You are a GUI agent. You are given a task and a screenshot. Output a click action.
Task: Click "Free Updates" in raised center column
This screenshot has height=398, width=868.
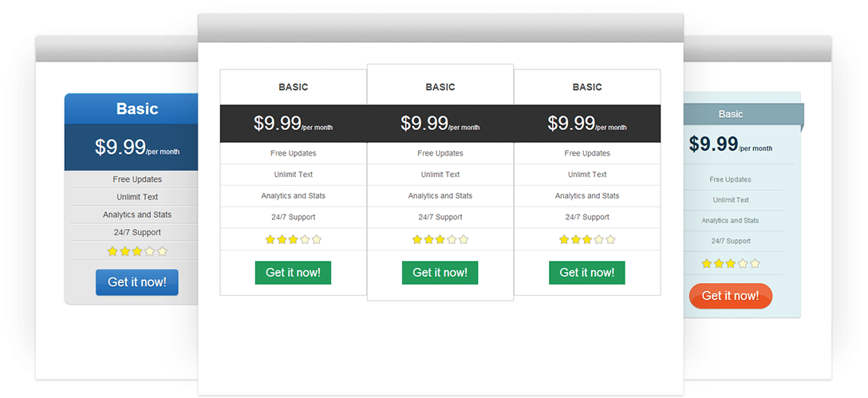(x=440, y=153)
